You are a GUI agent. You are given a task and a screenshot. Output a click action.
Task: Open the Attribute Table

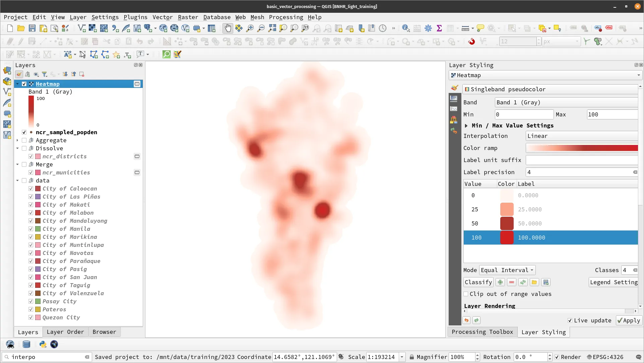tap(451, 28)
